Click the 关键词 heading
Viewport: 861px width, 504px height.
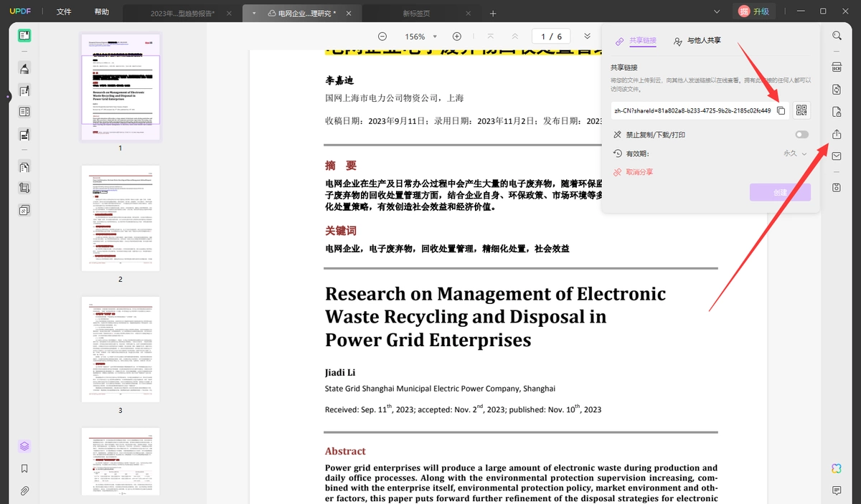[341, 231]
